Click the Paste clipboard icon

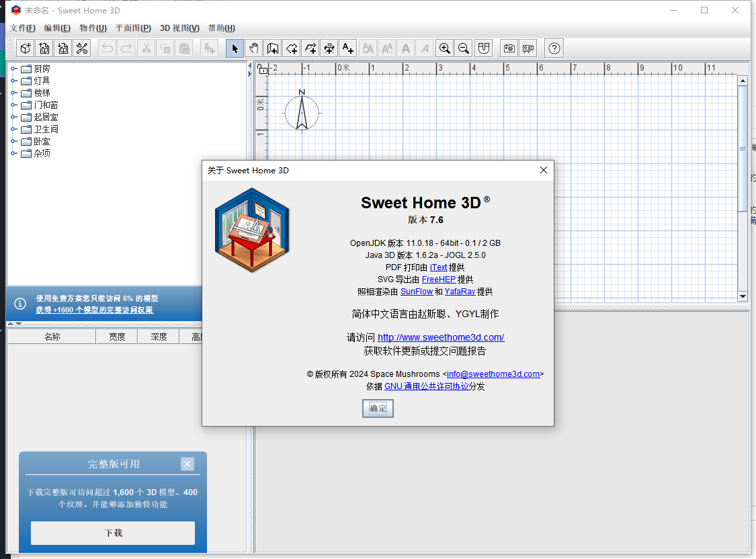(184, 48)
